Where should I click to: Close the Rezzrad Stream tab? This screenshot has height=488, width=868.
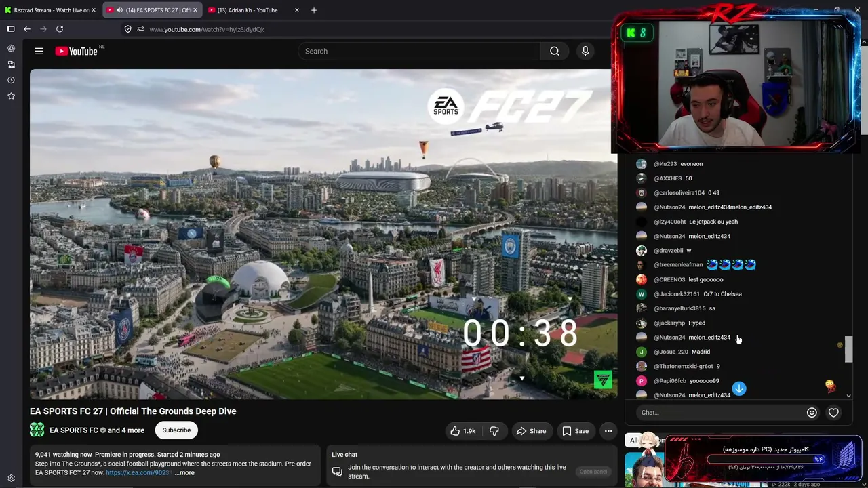click(95, 10)
